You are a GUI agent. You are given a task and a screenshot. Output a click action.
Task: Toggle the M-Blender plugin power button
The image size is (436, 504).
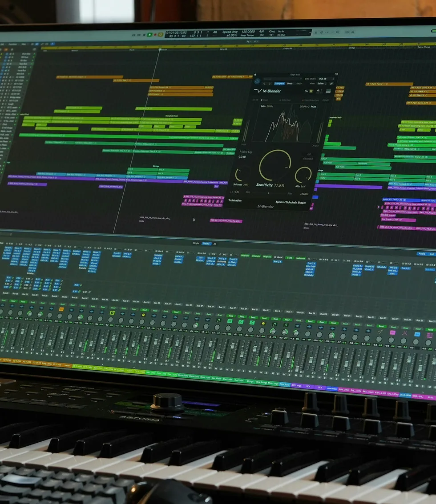click(x=257, y=81)
